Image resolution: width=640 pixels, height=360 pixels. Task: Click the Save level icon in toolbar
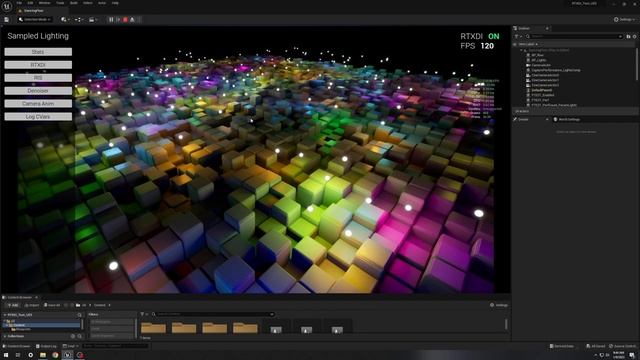coord(7,20)
